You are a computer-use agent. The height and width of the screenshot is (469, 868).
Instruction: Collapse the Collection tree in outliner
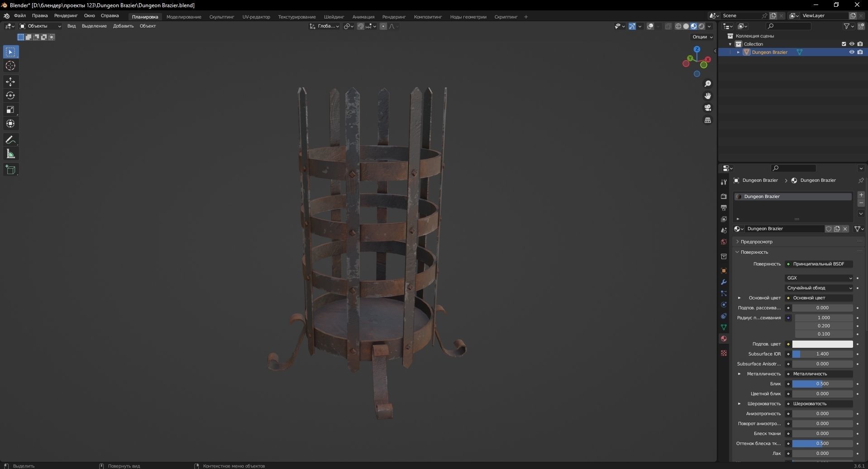pyautogui.click(x=730, y=44)
